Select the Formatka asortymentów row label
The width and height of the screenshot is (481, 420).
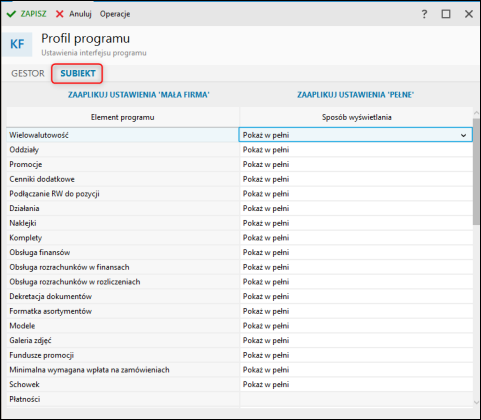[x=51, y=311]
